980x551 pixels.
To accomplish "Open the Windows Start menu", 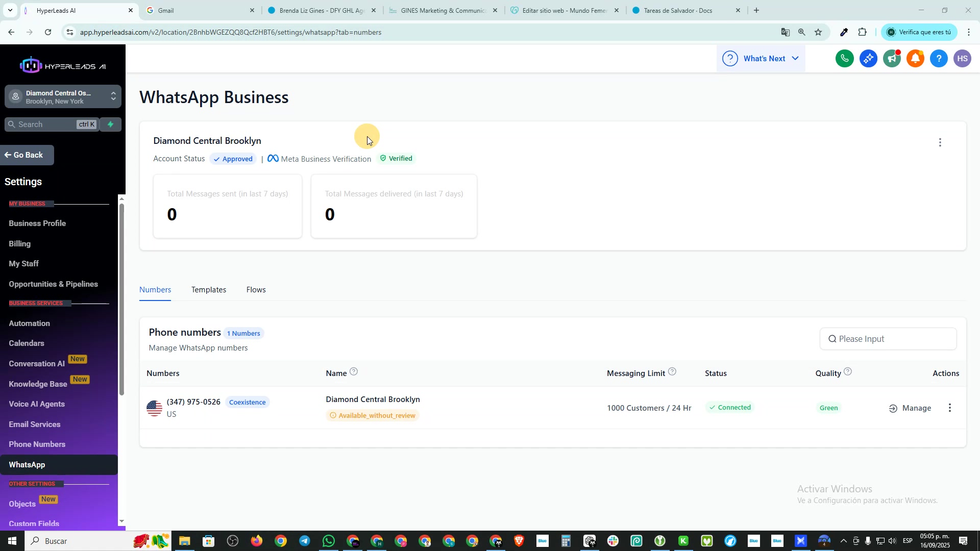I will (x=12, y=541).
